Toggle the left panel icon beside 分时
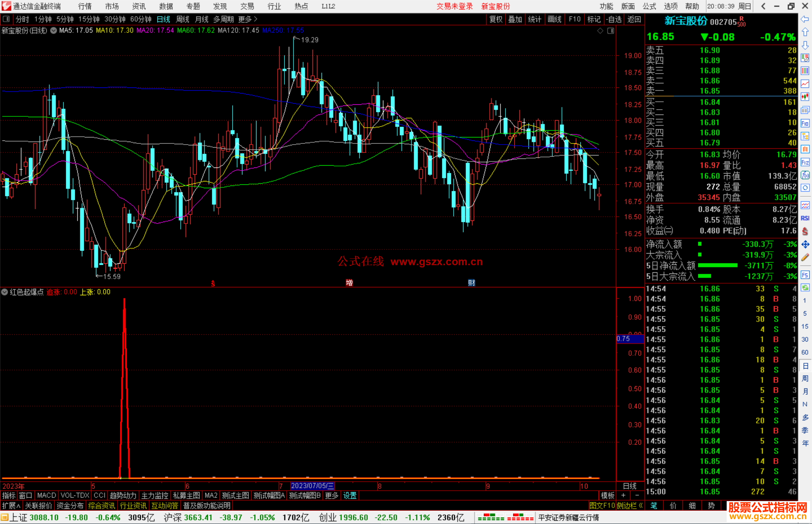The height and width of the screenshot is (524, 812). pos(6,19)
